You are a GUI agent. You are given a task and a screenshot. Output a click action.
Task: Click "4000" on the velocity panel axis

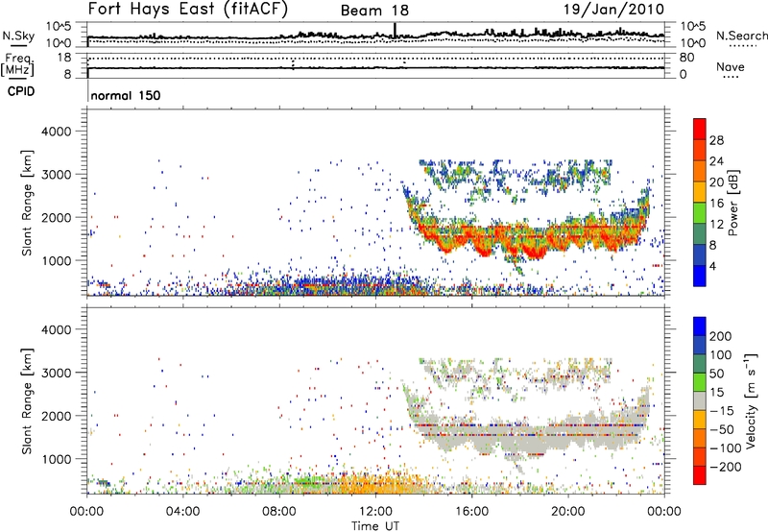[56, 329]
